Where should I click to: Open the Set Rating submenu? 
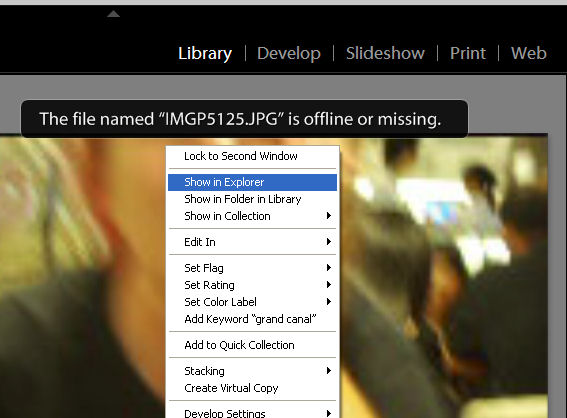[252, 285]
